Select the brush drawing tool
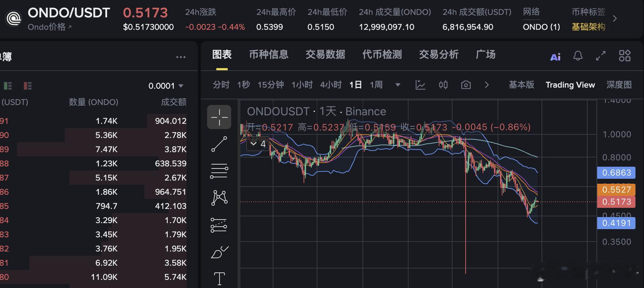 (x=219, y=252)
